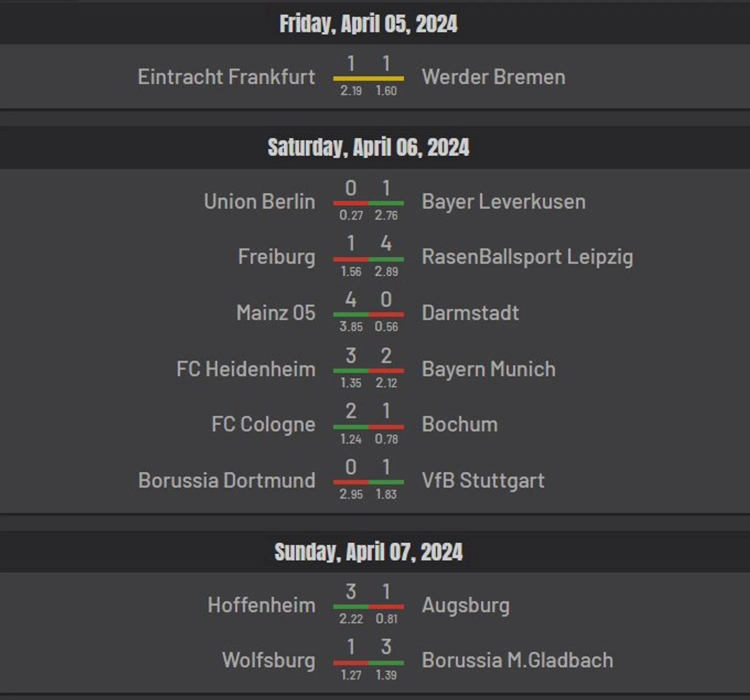Open the Hoffenheim team page
The height and width of the screenshot is (700, 750).
tap(261, 606)
